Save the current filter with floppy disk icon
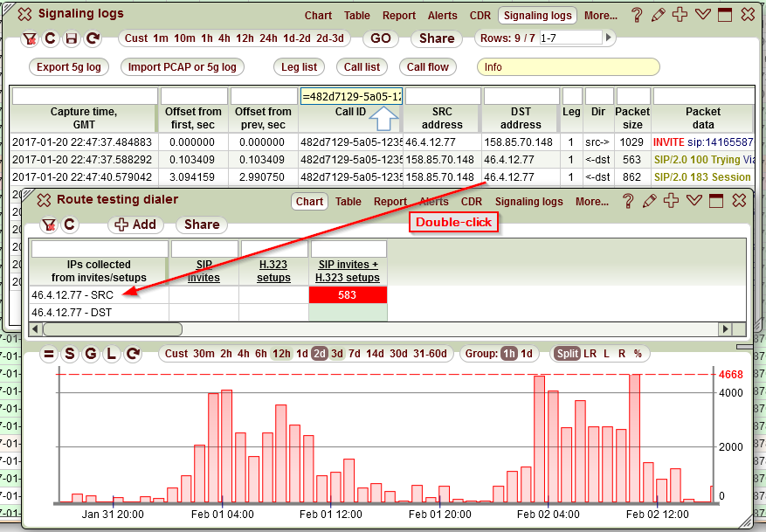The width and height of the screenshot is (766, 532). [x=72, y=38]
